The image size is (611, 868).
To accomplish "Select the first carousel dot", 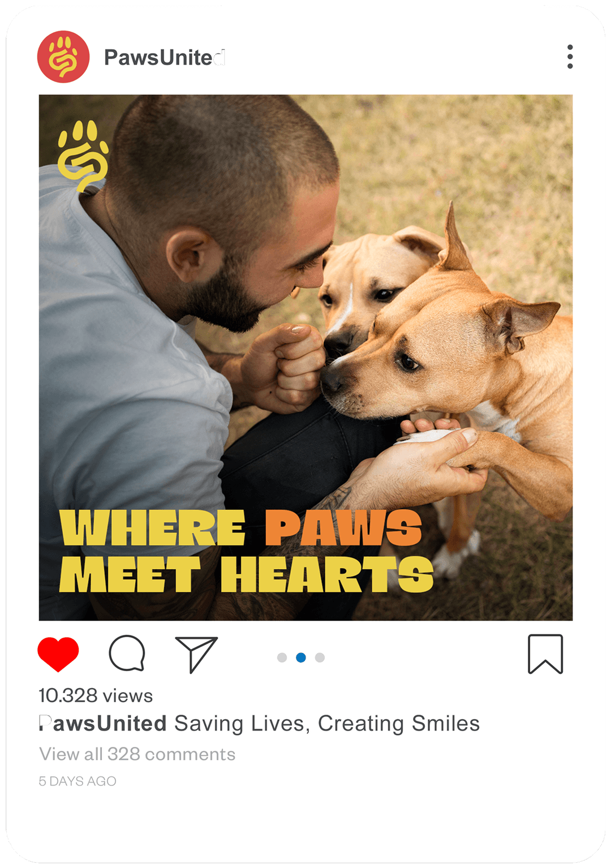I will 282,658.
